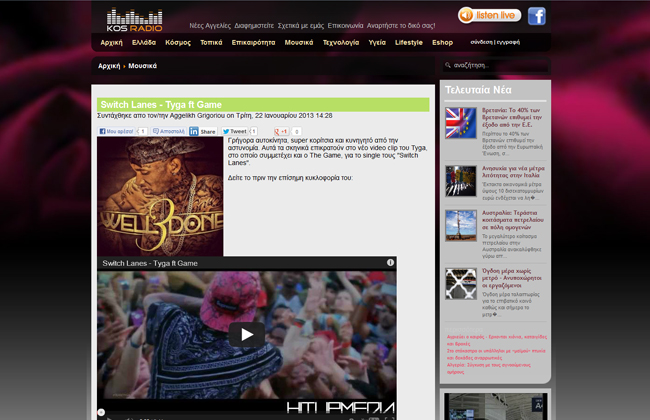Viewport: 650px width, 420px height.
Task: Open the Ελλάδα menu item
Action: click(x=144, y=42)
